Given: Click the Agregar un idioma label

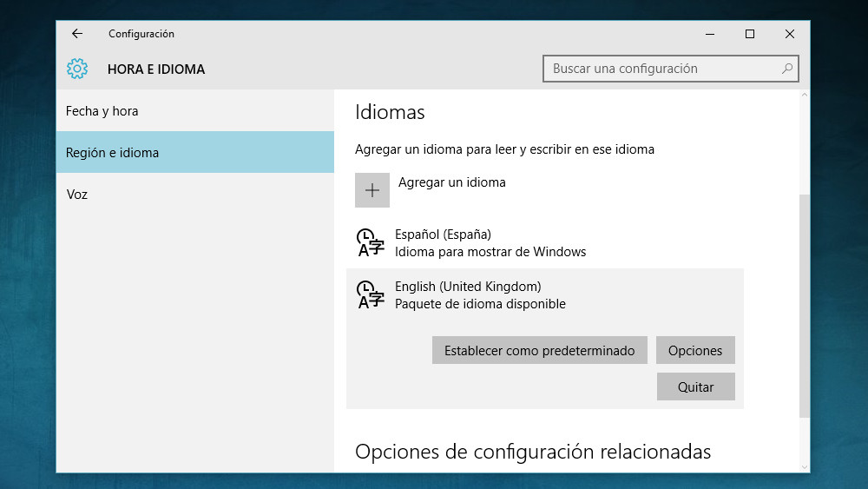Looking at the screenshot, I should 451,182.
